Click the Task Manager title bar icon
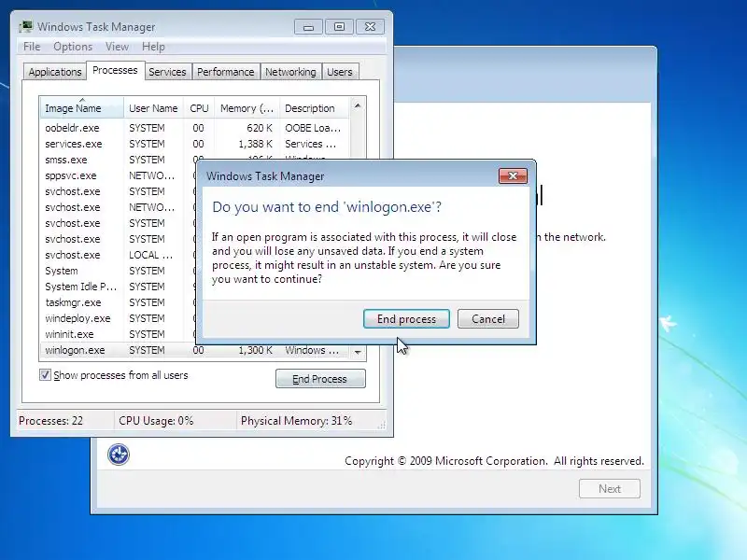Screen dimensions: 747x560 [x=26, y=27]
